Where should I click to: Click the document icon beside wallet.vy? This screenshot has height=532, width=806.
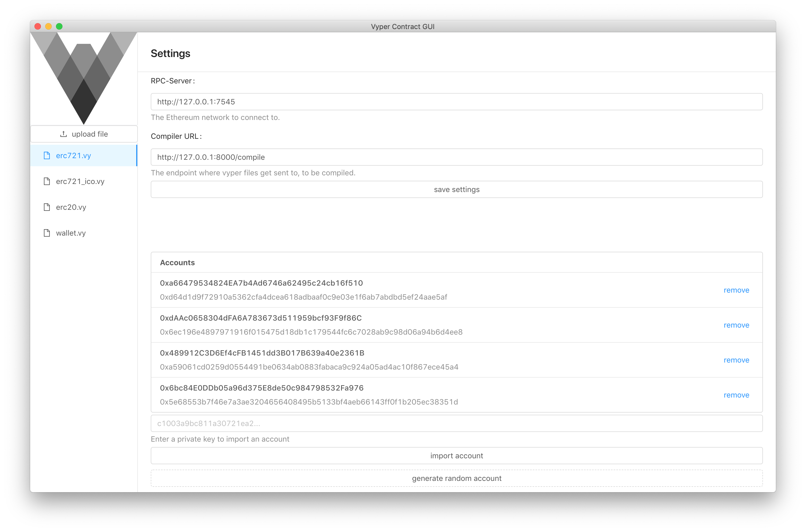[47, 233]
